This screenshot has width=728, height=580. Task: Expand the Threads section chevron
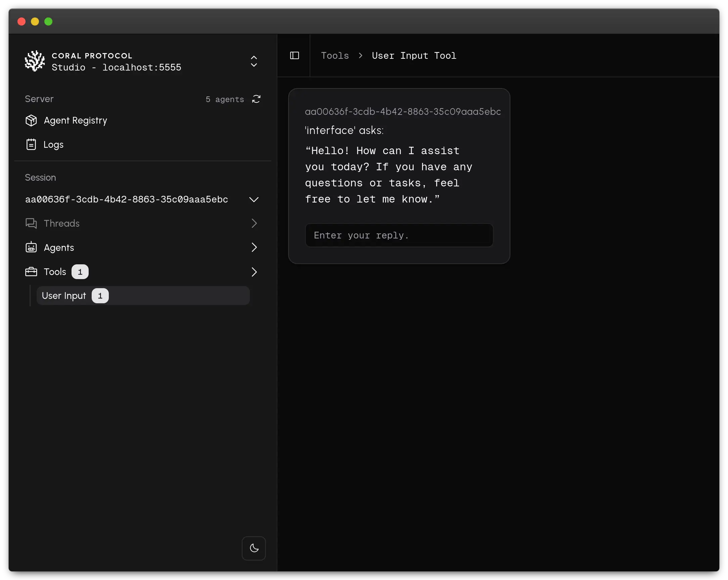coord(254,223)
